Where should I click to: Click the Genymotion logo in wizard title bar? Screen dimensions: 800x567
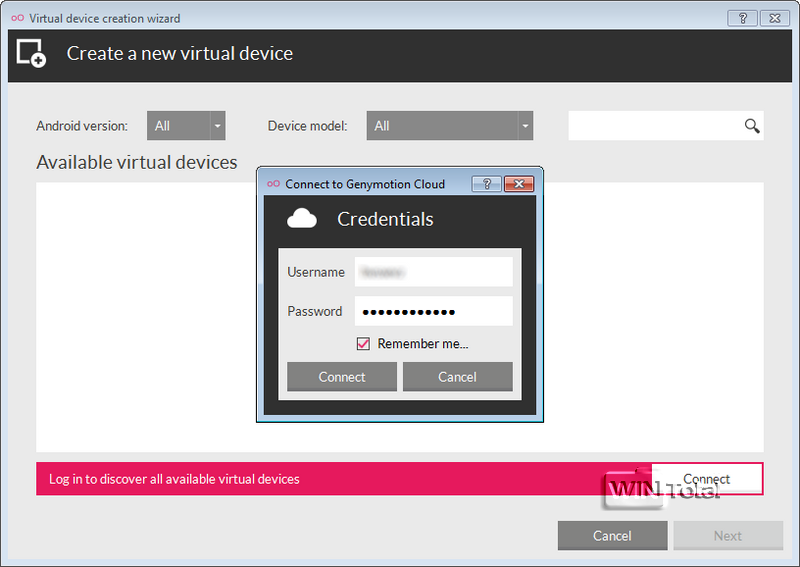(17, 18)
